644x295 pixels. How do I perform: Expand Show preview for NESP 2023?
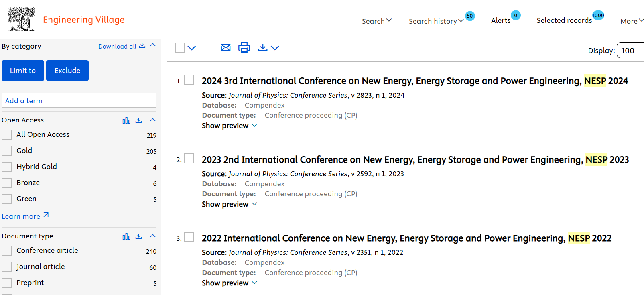tap(229, 204)
